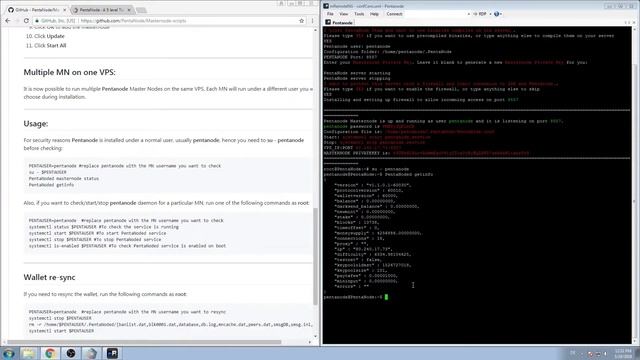
Task: Click the 'su - pentanode' terminal command line
Action: click(366, 169)
